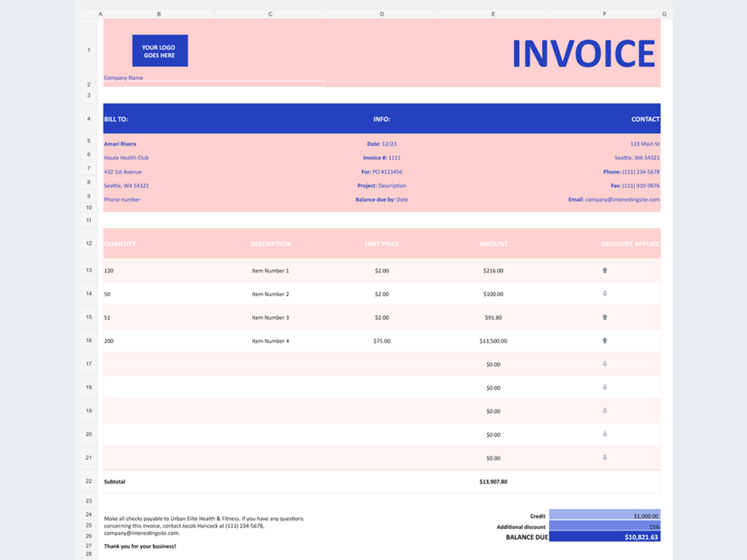
Task: Select row 1 header
Action: click(x=89, y=50)
